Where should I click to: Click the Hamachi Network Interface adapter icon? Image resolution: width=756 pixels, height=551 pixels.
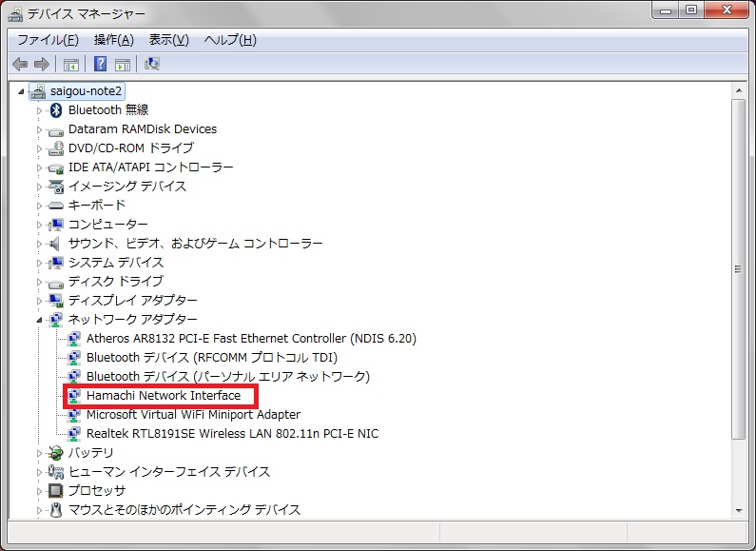pyautogui.click(x=74, y=396)
